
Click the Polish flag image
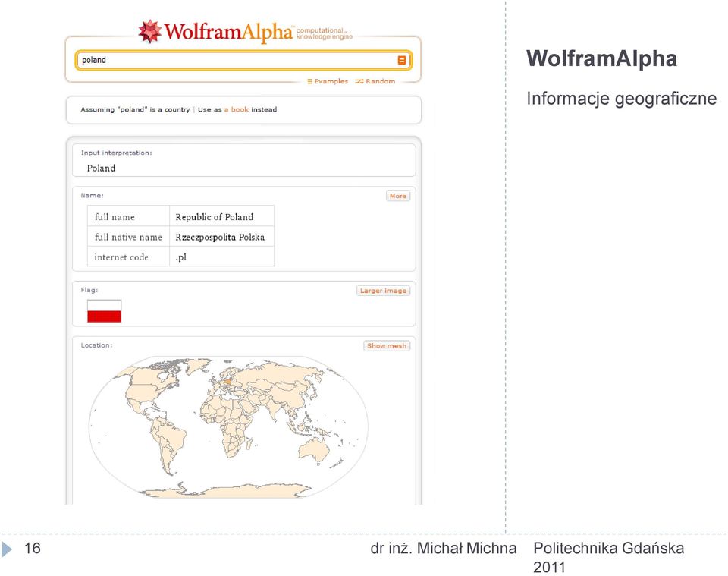(105, 311)
